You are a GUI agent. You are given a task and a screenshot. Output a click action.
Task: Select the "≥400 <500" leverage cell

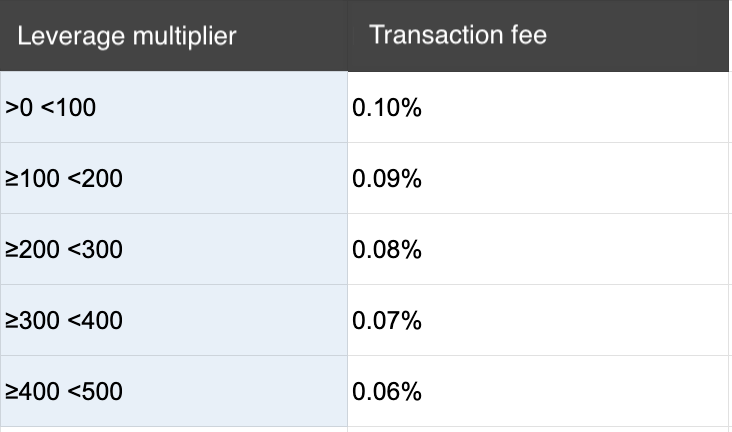[x=174, y=391]
